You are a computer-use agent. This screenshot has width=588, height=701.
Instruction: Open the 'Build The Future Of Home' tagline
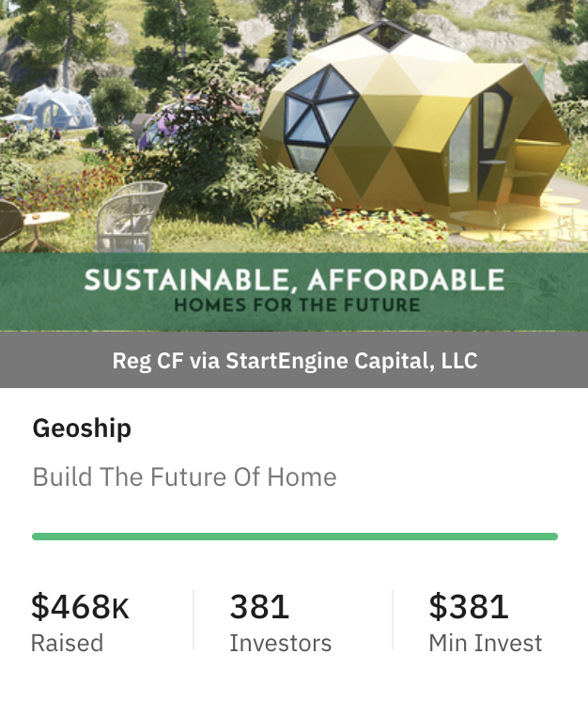coord(184,476)
